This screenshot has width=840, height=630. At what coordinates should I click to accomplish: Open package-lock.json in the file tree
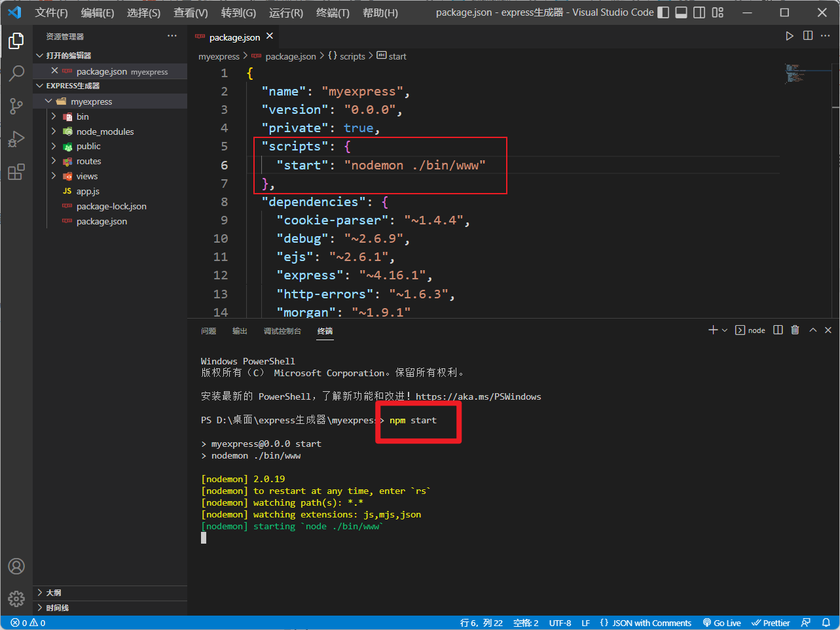pos(110,206)
